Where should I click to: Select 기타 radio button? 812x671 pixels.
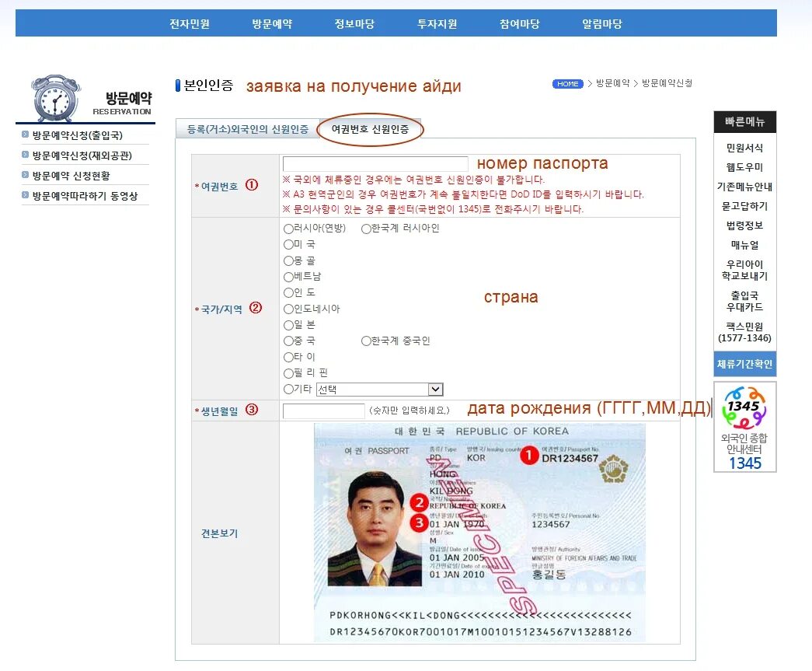click(x=288, y=389)
